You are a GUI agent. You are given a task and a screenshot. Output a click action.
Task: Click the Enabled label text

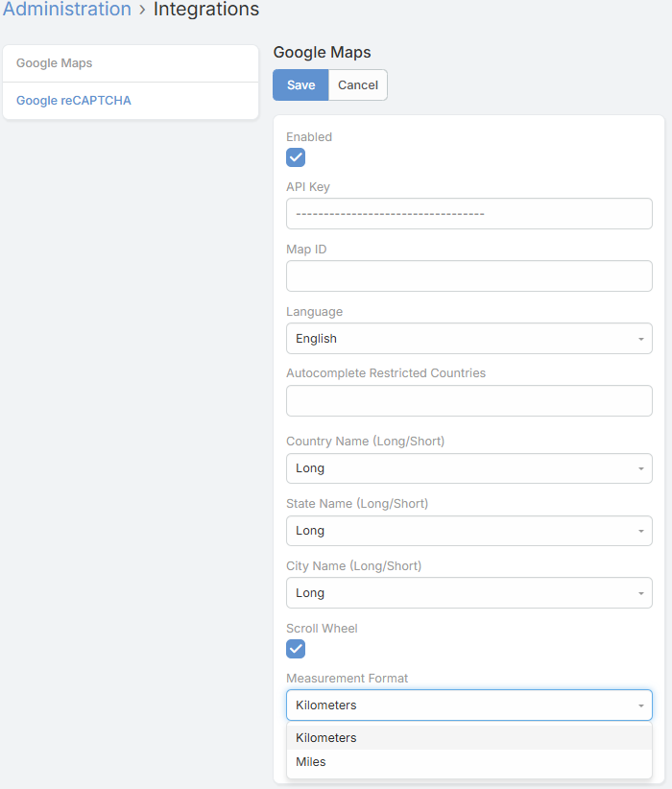tap(309, 137)
